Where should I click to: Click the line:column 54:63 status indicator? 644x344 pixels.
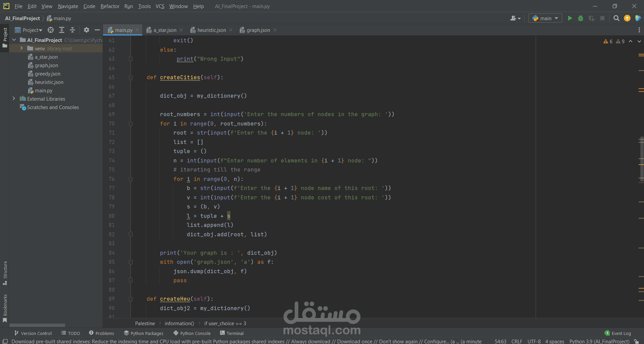coord(500,341)
